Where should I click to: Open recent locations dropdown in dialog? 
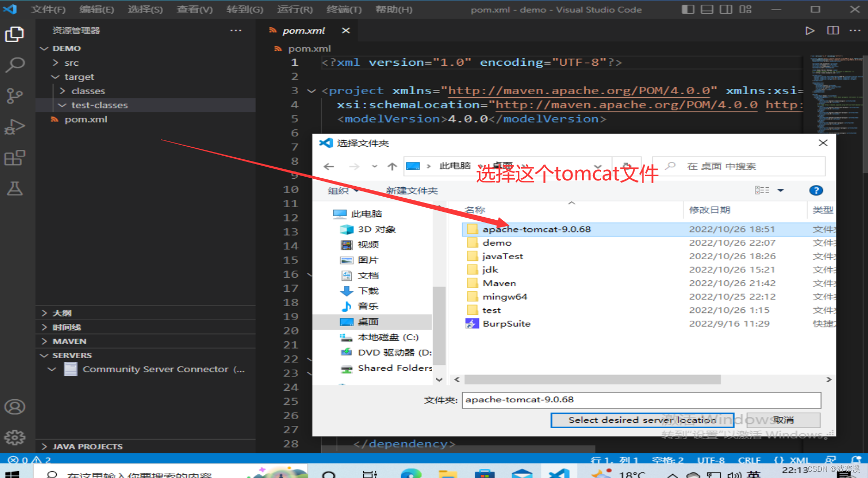pos(374,167)
